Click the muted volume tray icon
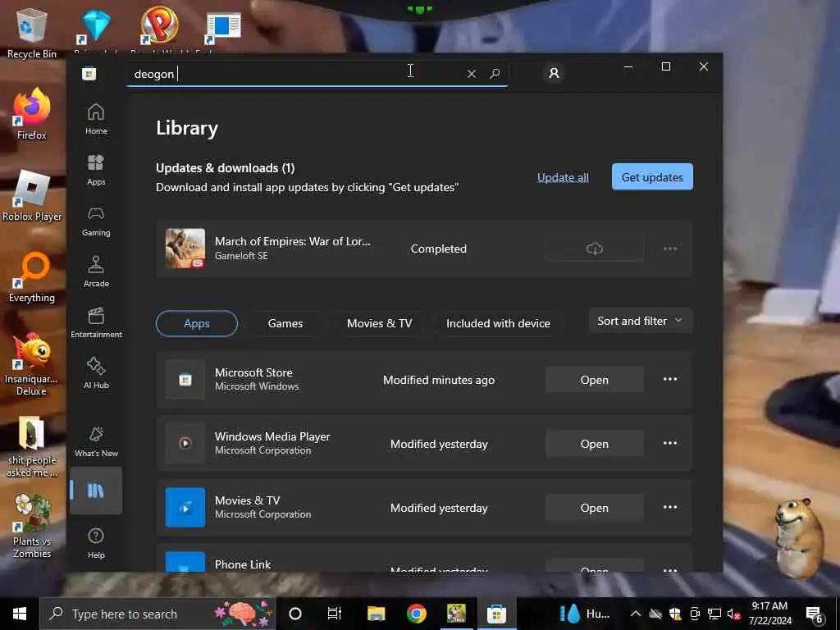Screen dimensions: 840x630 733,614
